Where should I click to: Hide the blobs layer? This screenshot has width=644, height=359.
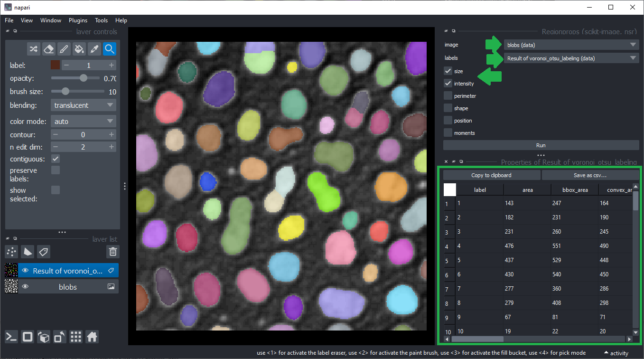point(26,287)
